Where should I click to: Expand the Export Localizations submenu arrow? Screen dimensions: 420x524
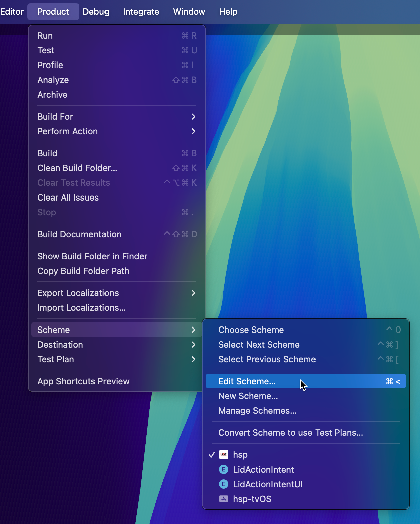[x=193, y=293]
